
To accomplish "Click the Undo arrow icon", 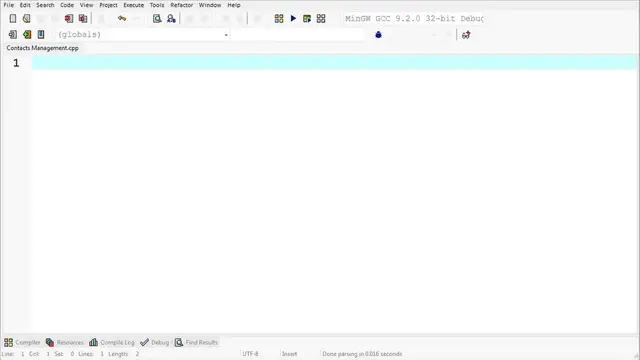I will [122, 18].
